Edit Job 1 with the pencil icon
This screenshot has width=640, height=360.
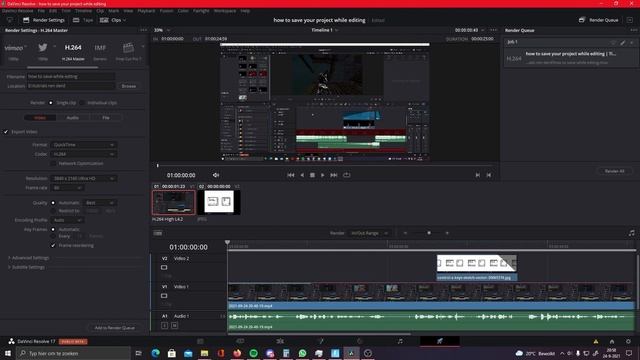pos(622,42)
